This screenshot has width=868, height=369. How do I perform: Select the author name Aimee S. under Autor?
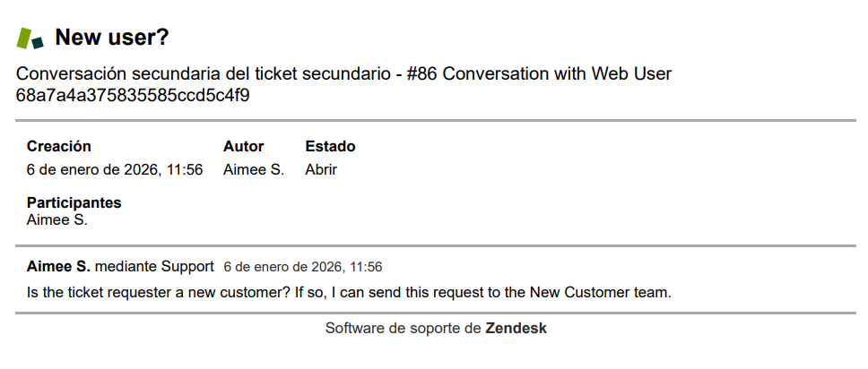(253, 169)
